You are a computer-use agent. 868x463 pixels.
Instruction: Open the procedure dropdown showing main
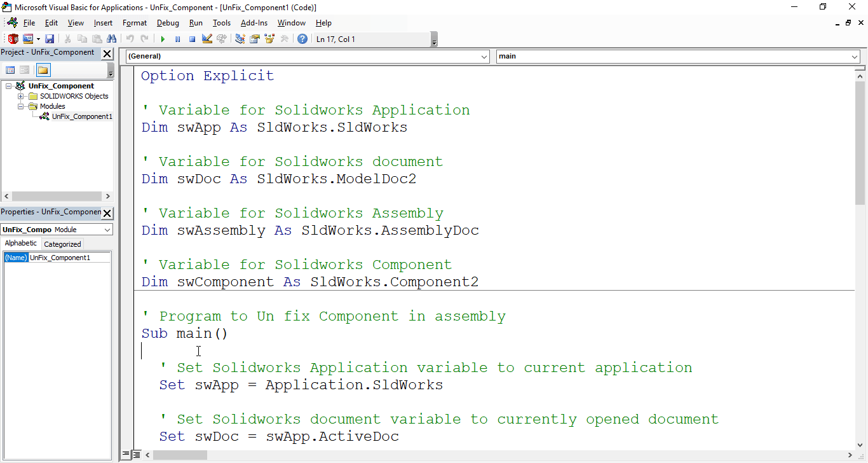point(856,56)
